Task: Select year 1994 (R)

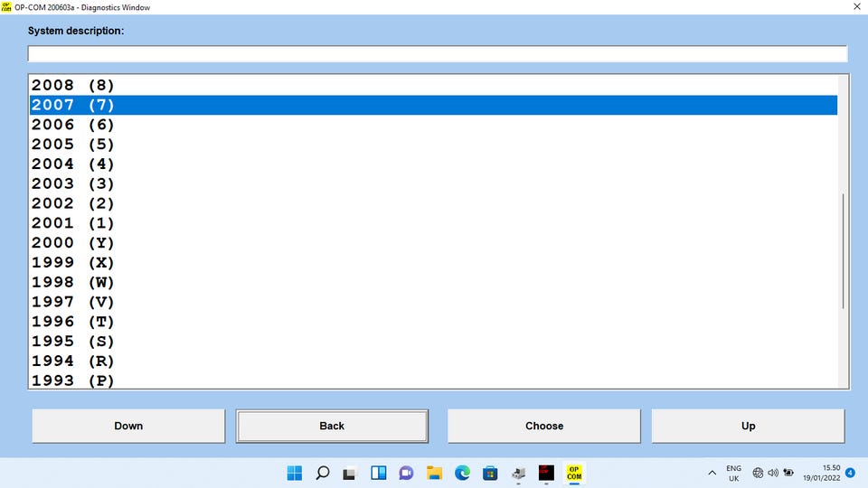Action: coord(433,361)
